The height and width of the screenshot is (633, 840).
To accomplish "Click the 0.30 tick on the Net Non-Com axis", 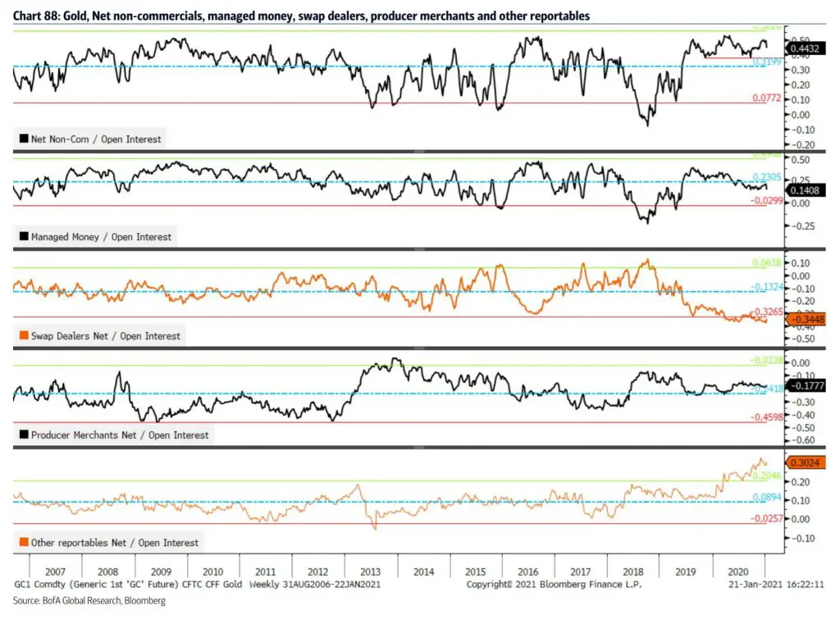I will pos(801,71).
